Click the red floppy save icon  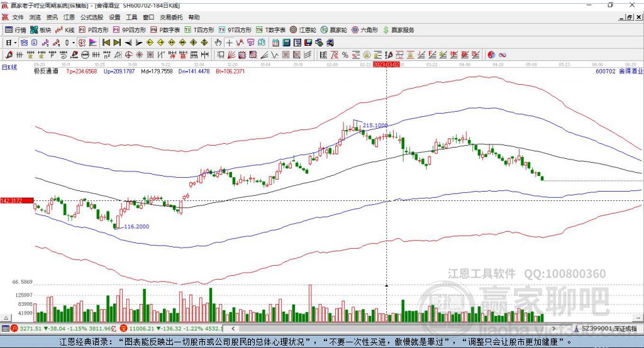(308, 43)
